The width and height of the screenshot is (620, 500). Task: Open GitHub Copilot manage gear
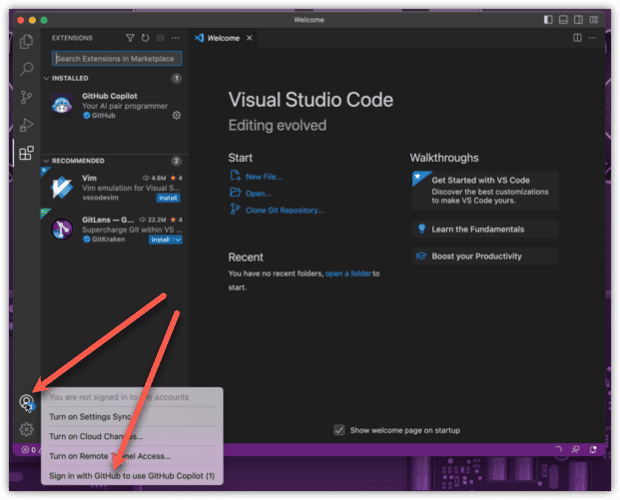pyautogui.click(x=176, y=115)
